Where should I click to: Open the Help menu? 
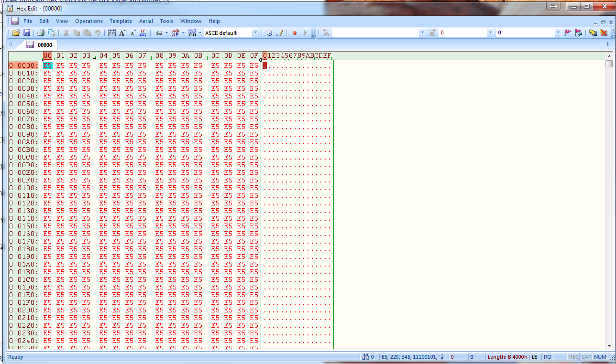click(214, 21)
